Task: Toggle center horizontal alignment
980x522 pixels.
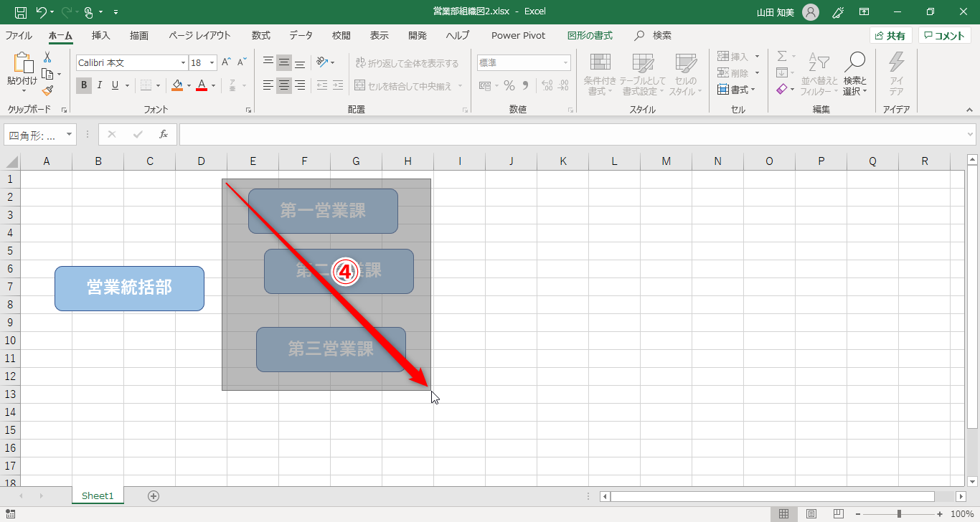Action: pyautogui.click(x=284, y=85)
